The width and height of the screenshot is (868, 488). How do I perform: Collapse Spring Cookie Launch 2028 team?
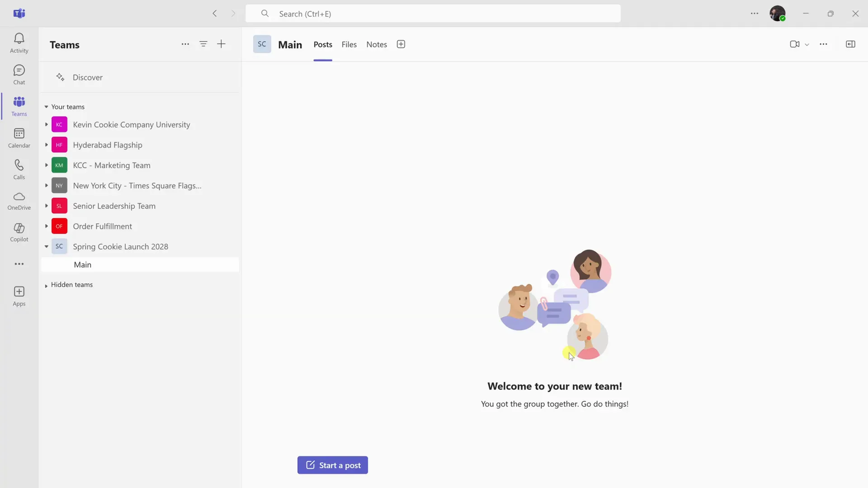click(46, 247)
